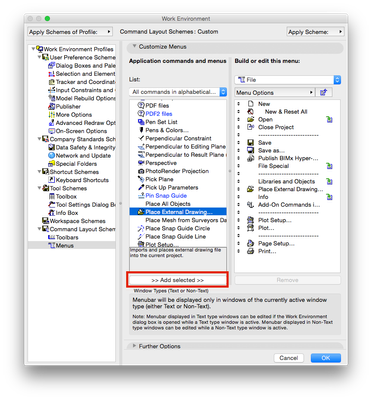
Task: Select the Toolbox scheme icon
Action: click(x=51, y=196)
